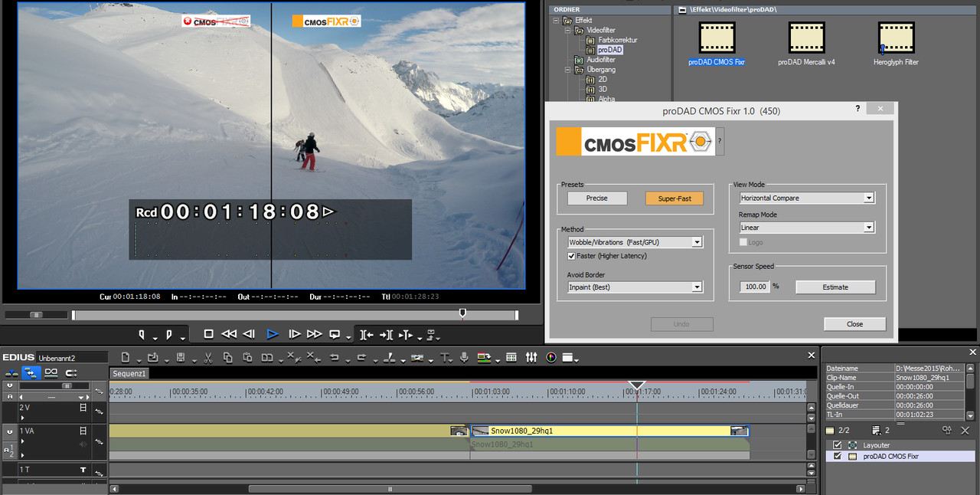Select the Heroglyph Filter effect
This screenshot has height=495, width=980.
(896, 37)
